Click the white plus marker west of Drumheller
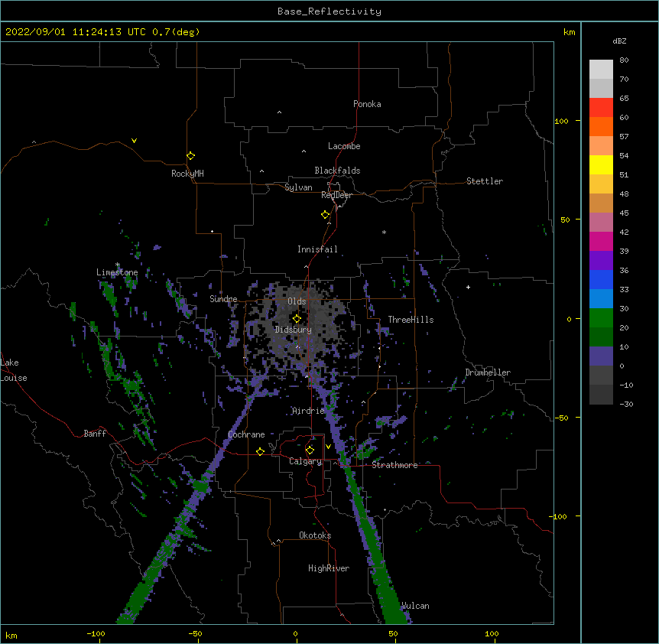659x644 pixels. 468,287
